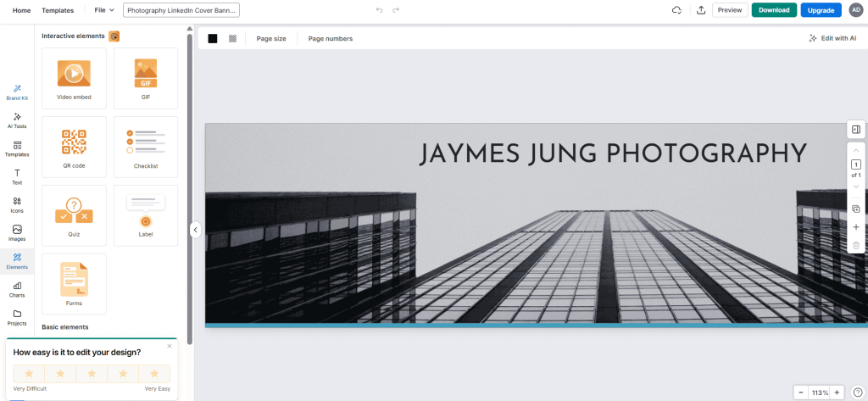The height and width of the screenshot is (401, 868).
Task: Click the Redo arrow
Action: click(396, 10)
